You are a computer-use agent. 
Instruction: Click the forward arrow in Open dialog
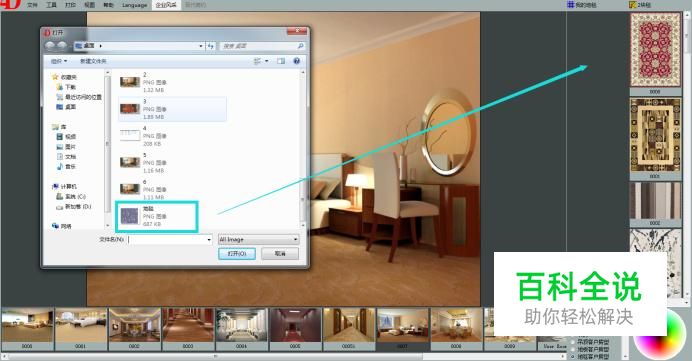point(61,45)
